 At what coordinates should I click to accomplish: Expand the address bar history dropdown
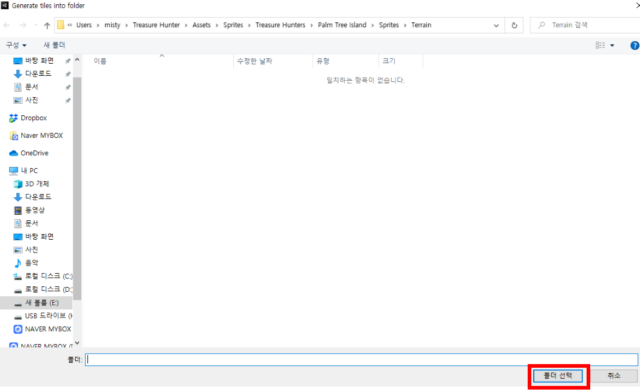496,25
